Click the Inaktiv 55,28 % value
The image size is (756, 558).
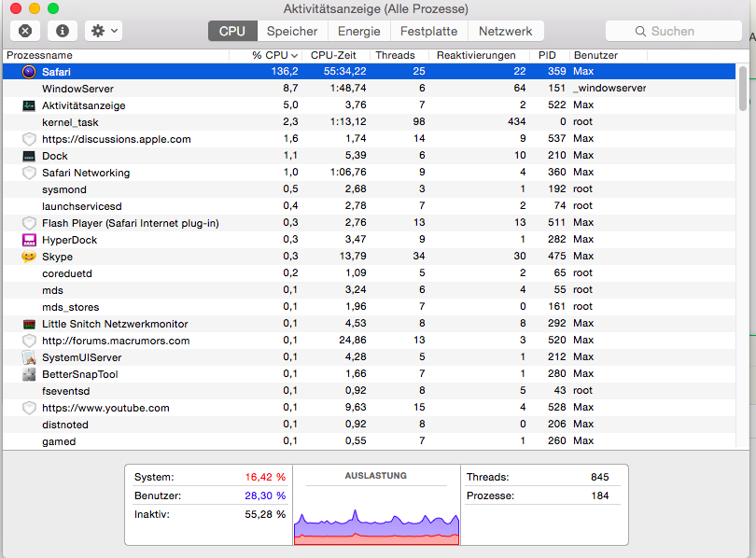(x=265, y=515)
